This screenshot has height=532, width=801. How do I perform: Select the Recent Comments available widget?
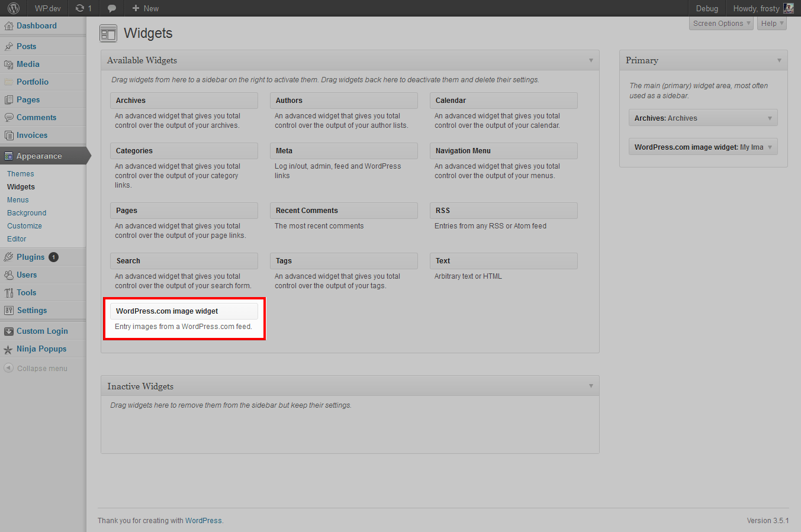pyautogui.click(x=344, y=211)
